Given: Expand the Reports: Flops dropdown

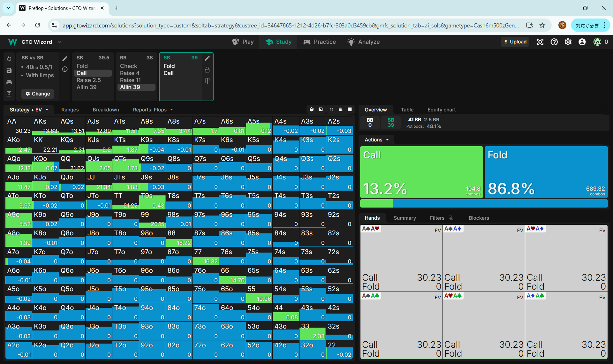Looking at the screenshot, I should 153,110.
